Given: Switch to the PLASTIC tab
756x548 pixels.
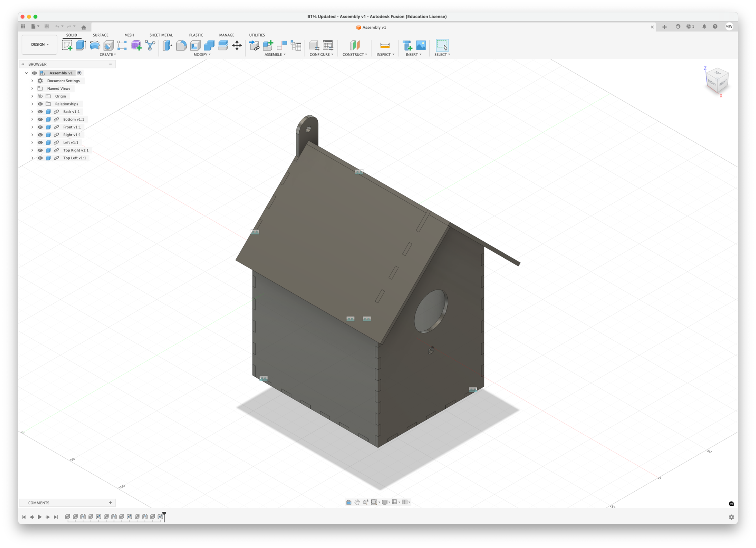Looking at the screenshot, I should click(196, 35).
